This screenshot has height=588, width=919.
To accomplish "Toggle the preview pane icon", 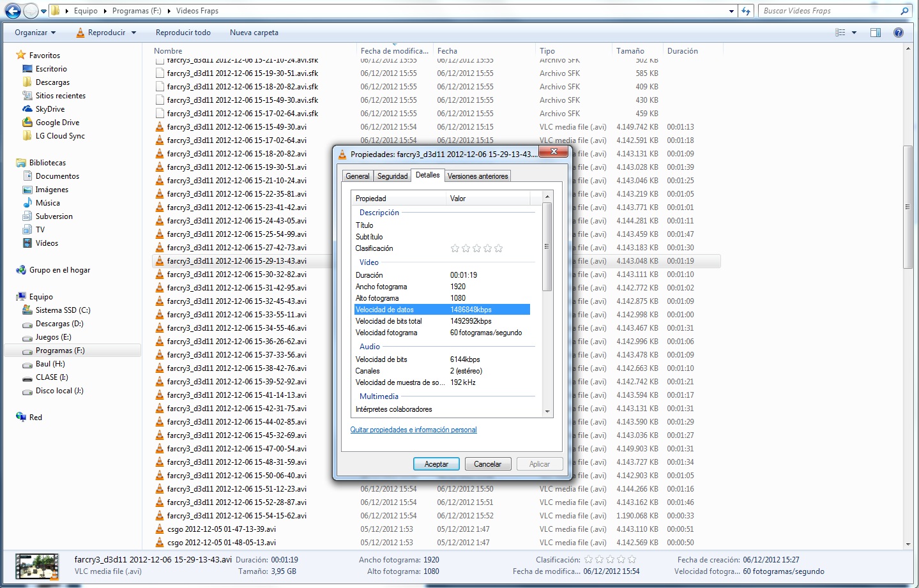I will [x=876, y=33].
